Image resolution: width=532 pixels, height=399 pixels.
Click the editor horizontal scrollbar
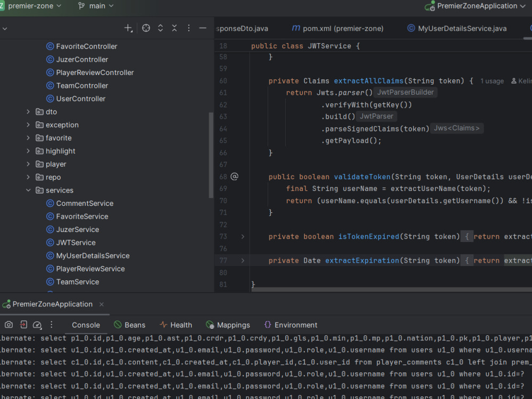(x=392, y=289)
